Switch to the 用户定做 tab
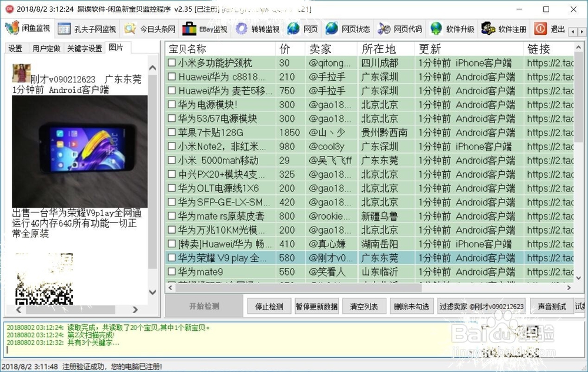This screenshot has width=588, height=372. point(46,48)
